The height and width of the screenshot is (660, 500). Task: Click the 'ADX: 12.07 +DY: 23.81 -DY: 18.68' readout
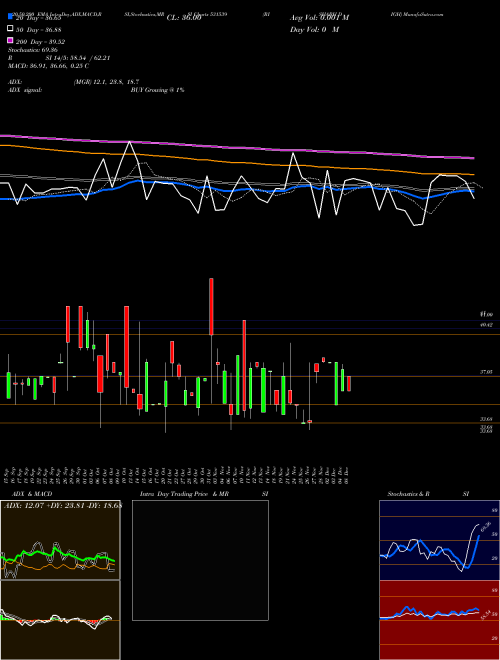click(x=63, y=505)
